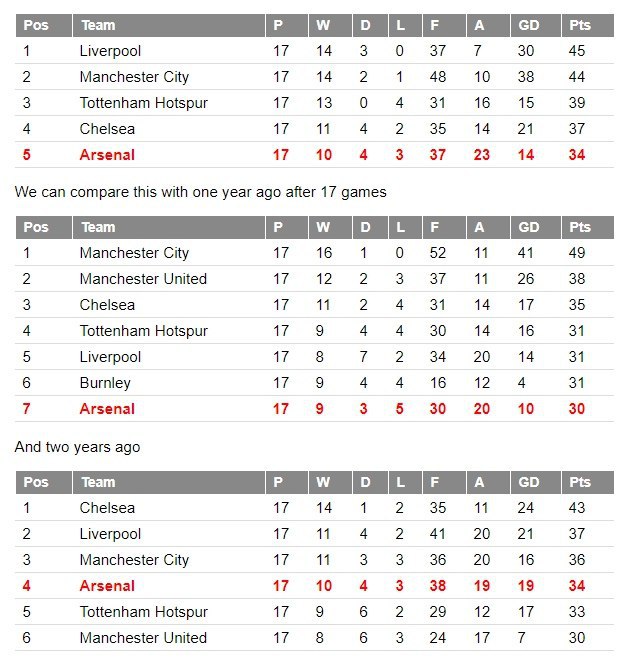Click Manchester United in third table
629x669 pixels.
(143, 638)
